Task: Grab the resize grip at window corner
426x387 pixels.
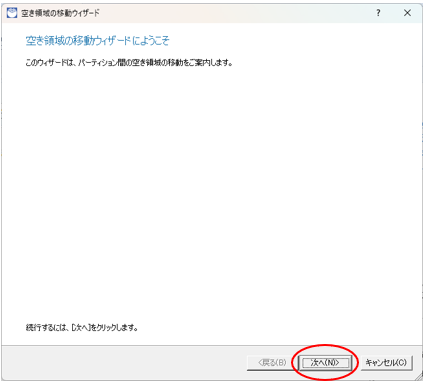Action: (x=419, y=377)
